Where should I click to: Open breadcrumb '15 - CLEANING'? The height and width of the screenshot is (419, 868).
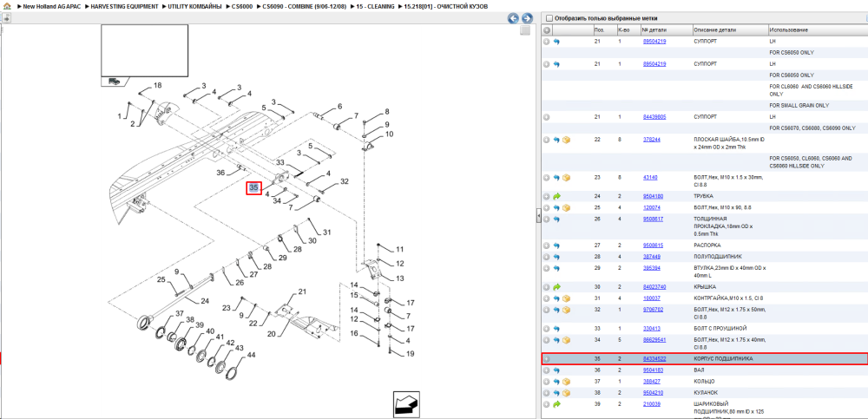tap(376, 6)
